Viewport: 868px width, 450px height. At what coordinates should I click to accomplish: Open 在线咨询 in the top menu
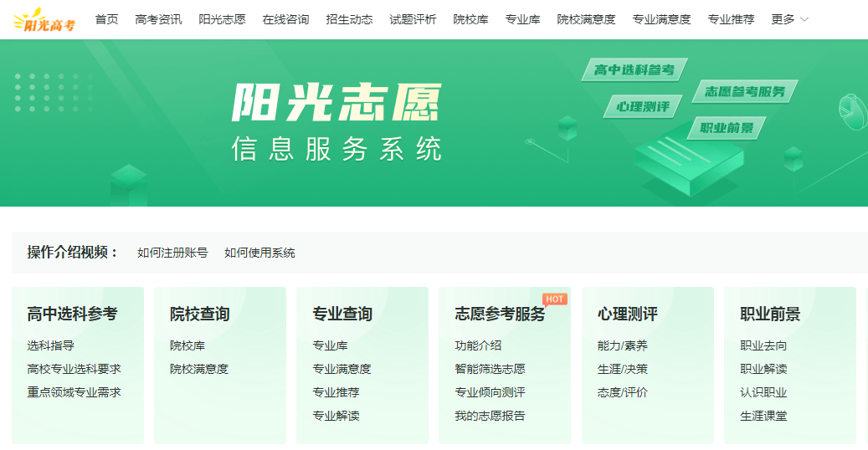click(x=285, y=19)
